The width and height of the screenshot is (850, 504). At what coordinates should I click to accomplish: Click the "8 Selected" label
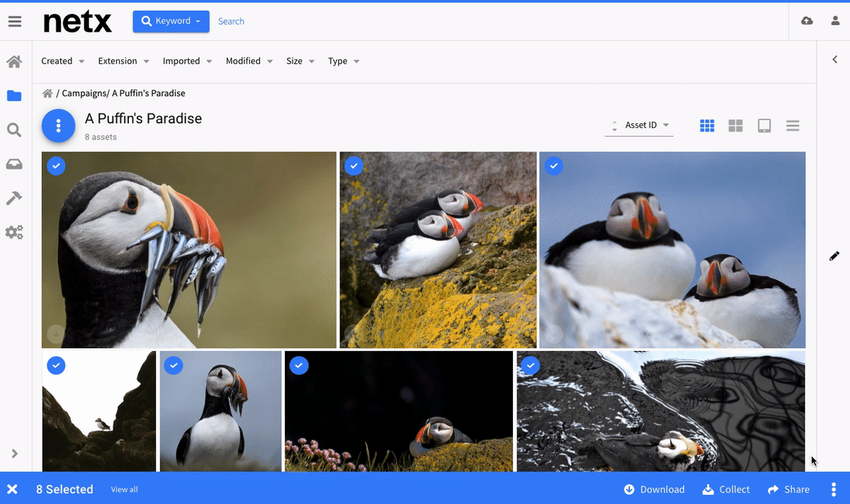point(64,489)
